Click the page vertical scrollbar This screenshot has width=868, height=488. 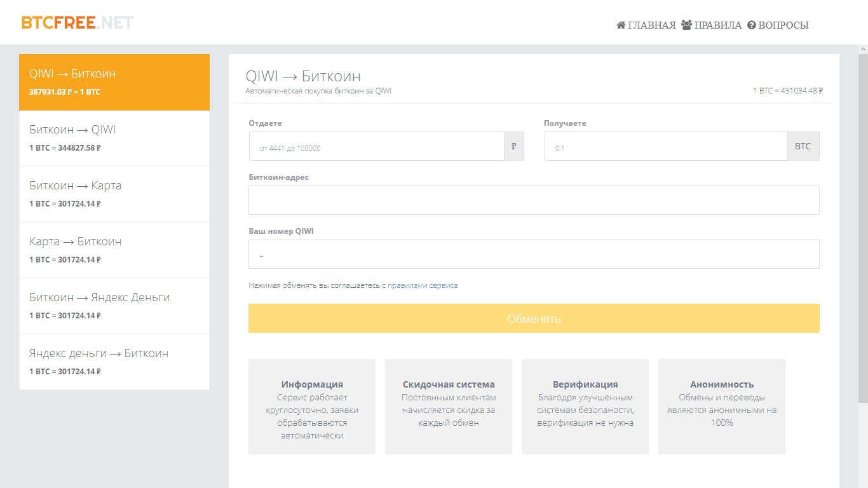point(863,222)
